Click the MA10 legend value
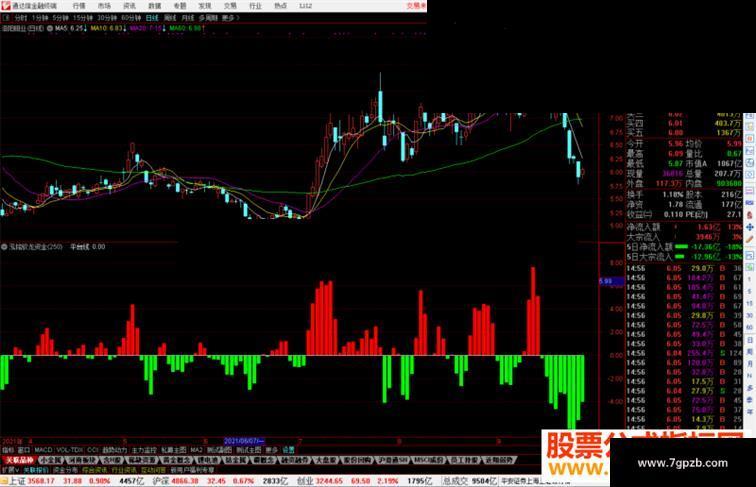Image resolution: width=756 pixels, height=487 pixels. coord(108,28)
